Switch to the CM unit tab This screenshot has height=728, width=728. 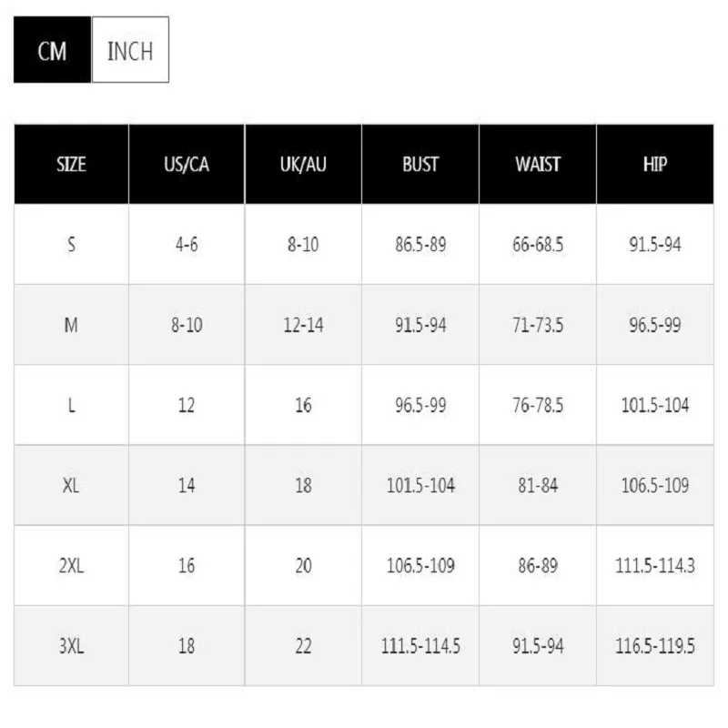[53, 50]
